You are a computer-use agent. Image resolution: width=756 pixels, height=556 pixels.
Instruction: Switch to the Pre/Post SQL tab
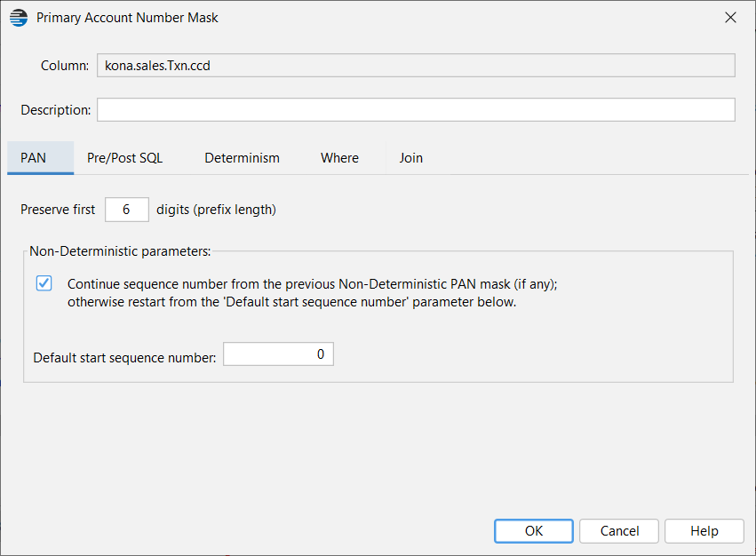pyautogui.click(x=125, y=158)
